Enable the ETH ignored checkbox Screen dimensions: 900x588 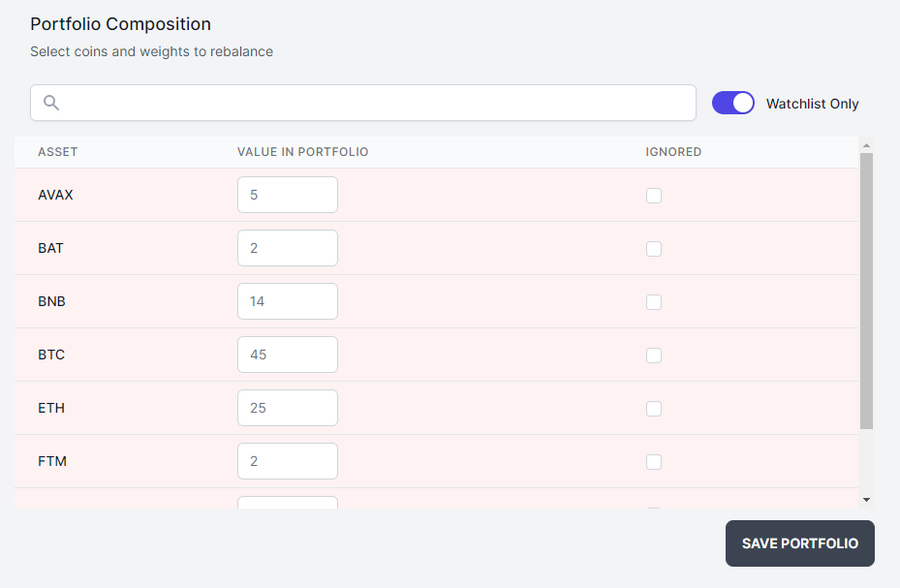click(x=654, y=409)
